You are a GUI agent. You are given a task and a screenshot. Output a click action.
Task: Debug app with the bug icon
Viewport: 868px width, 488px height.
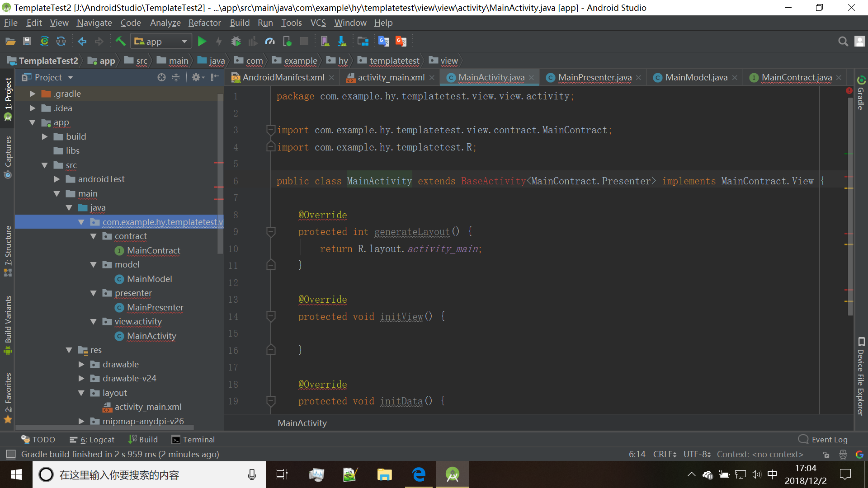236,42
